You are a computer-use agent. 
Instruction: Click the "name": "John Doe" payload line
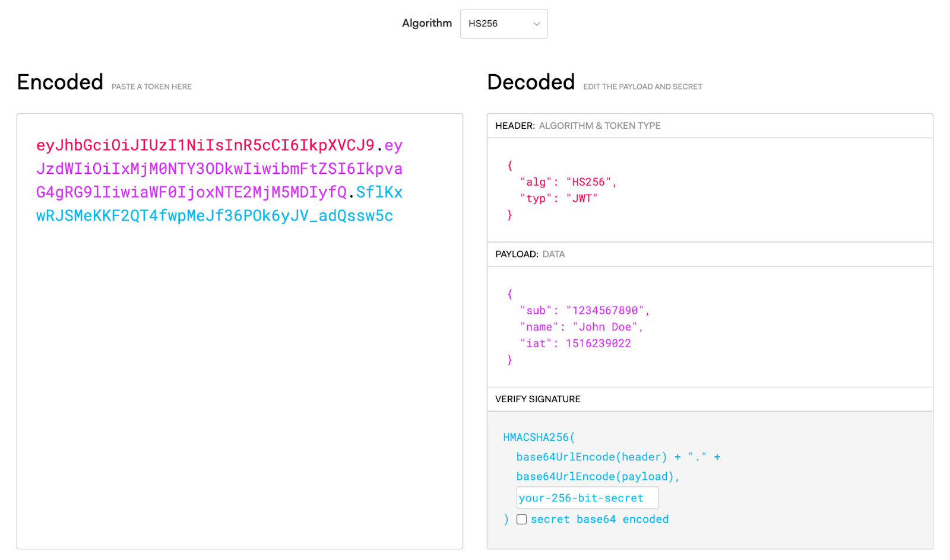tap(581, 327)
